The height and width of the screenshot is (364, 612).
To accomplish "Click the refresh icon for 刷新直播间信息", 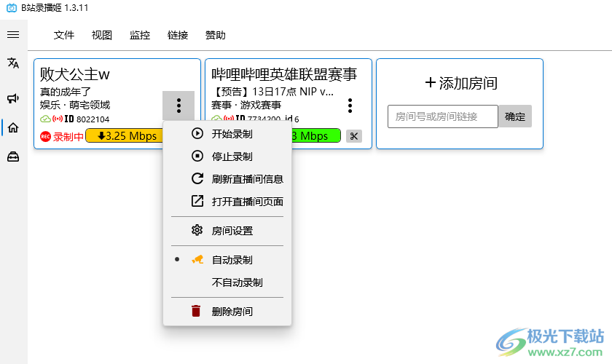I will coord(197,178).
